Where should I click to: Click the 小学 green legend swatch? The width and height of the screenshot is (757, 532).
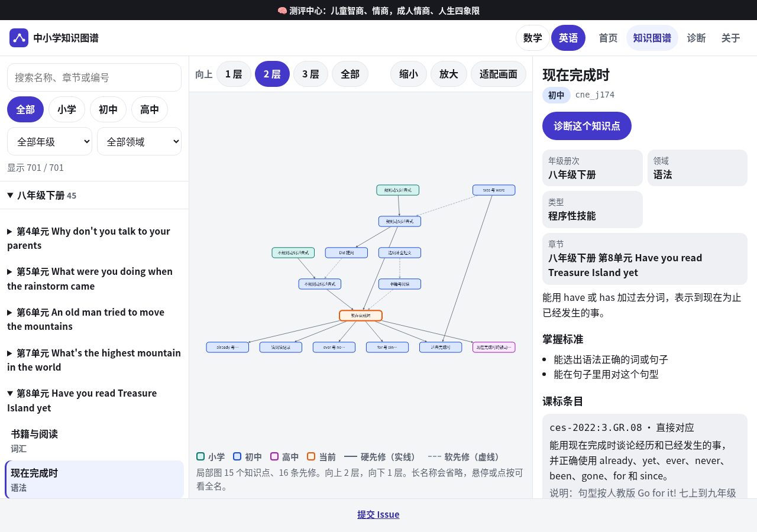point(200,456)
